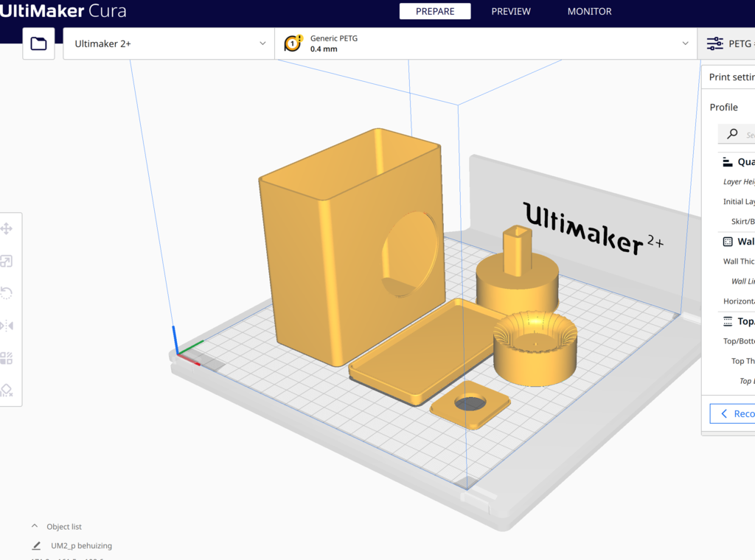Click the 'Horizont' setting label
Screen dimensions: 755x560
(x=739, y=301)
